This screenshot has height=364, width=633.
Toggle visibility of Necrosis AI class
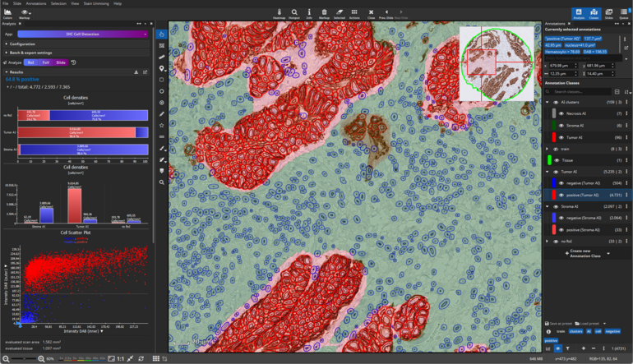coord(558,114)
